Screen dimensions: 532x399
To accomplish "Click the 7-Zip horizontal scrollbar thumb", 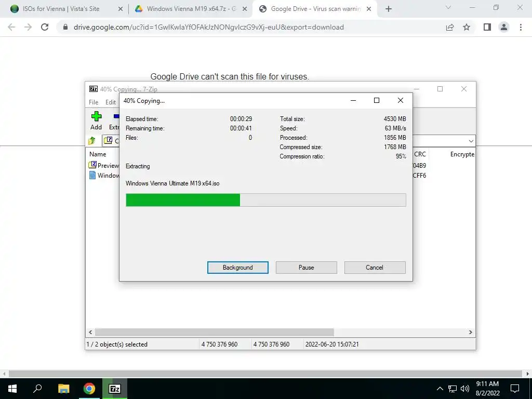I will pos(215,332).
